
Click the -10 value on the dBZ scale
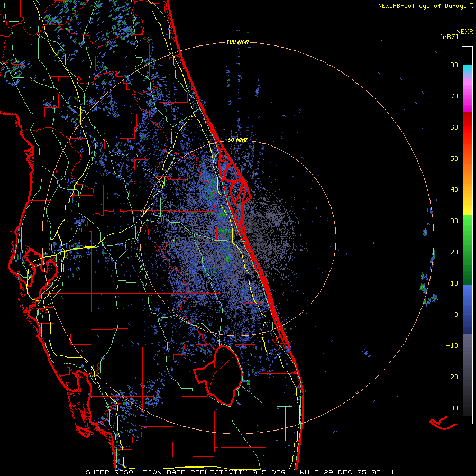click(452, 346)
